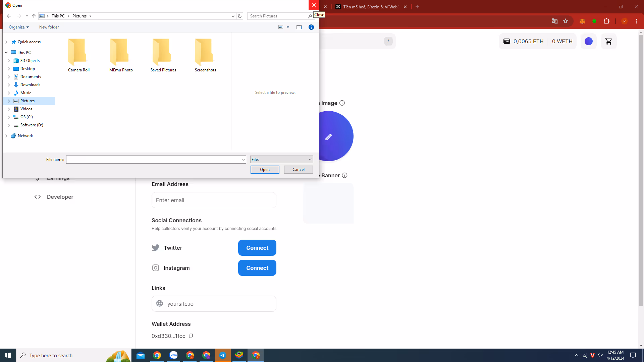Expand the Downloads tree node
644x362 pixels.
pyautogui.click(x=9, y=85)
